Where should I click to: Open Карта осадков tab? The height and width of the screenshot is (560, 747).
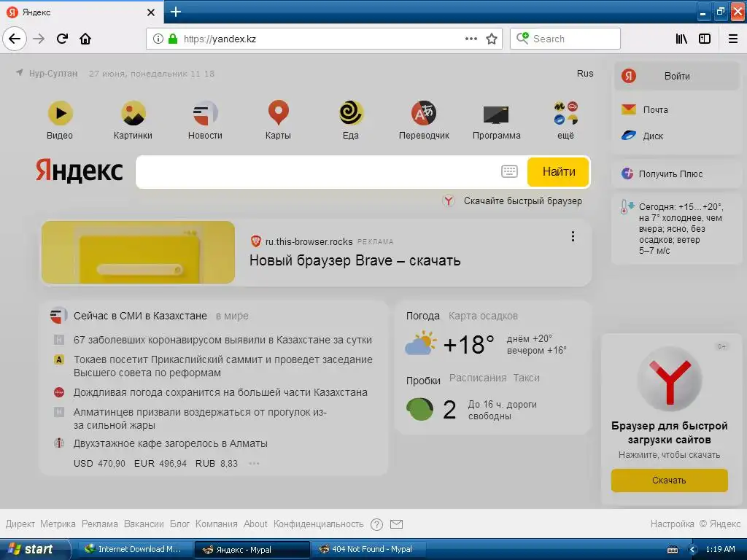click(483, 316)
